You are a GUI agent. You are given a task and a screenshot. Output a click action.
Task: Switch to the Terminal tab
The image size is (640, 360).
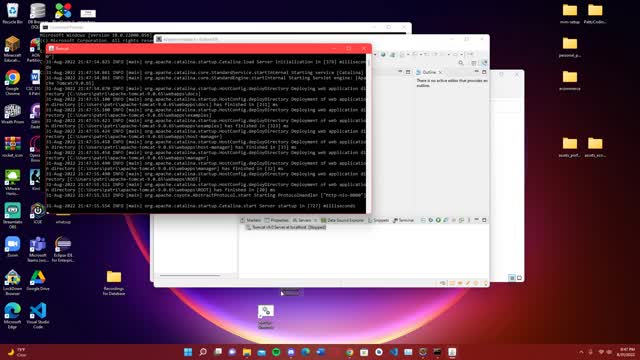pos(403,220)
